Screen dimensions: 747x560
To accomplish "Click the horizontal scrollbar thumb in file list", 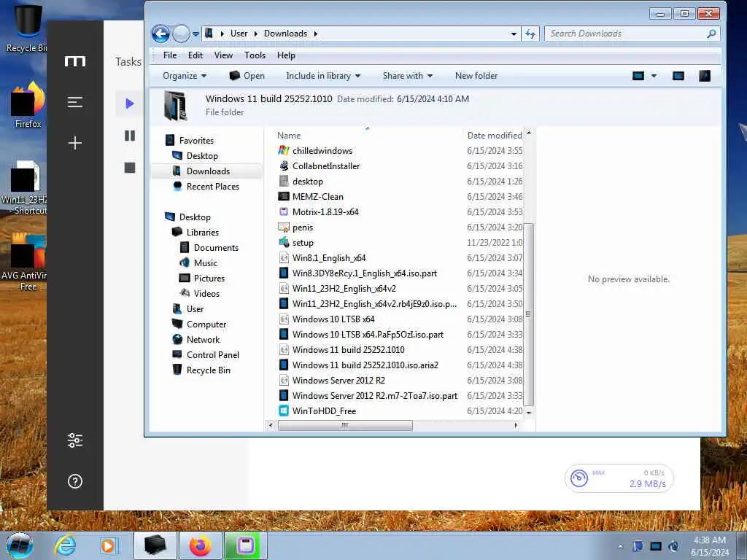I will [345, 425].
